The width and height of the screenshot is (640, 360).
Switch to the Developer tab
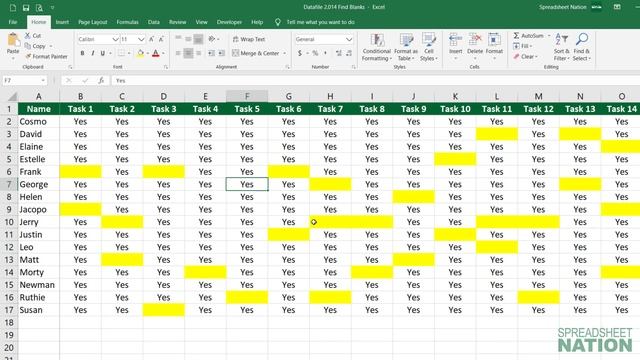click(229, 22)
